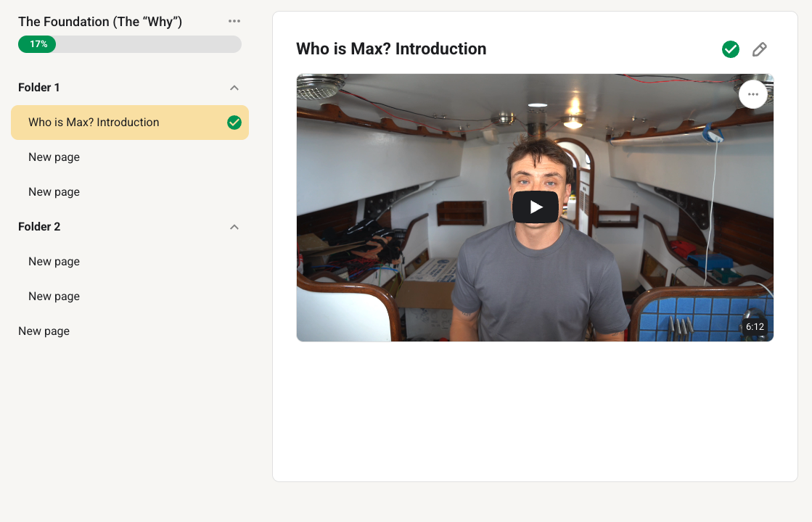Open the first New page under Folder 2

pyautogui.click(x=54, y=262)
